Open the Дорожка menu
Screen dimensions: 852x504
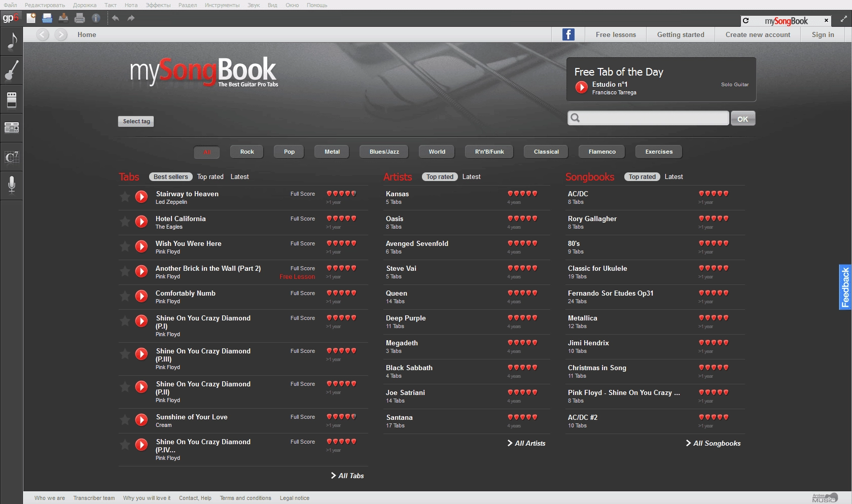(x=85, y=5)
